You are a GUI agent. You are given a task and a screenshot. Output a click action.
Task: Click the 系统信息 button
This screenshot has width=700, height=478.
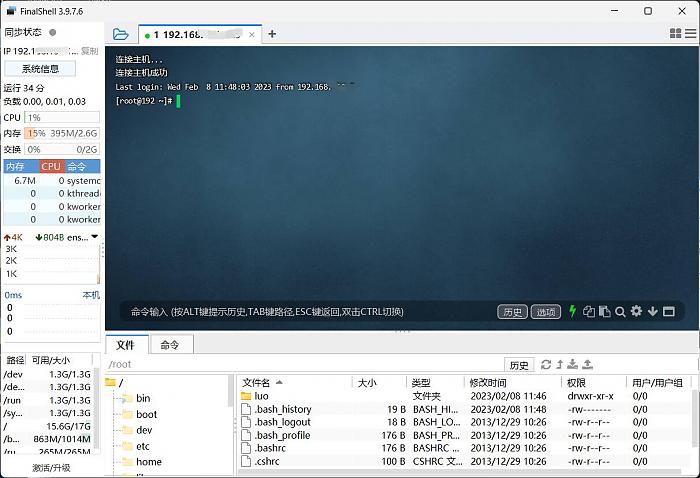40,69
